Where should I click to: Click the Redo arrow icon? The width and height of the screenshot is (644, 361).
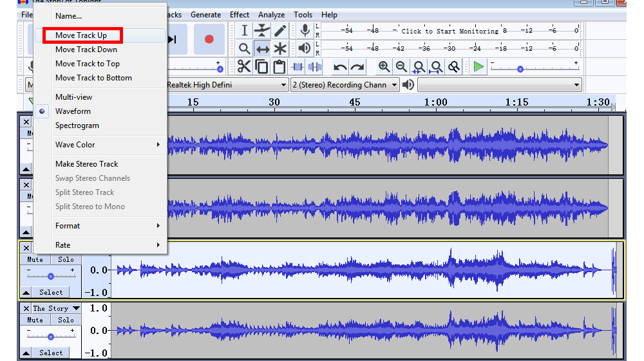tap(357, 67)
